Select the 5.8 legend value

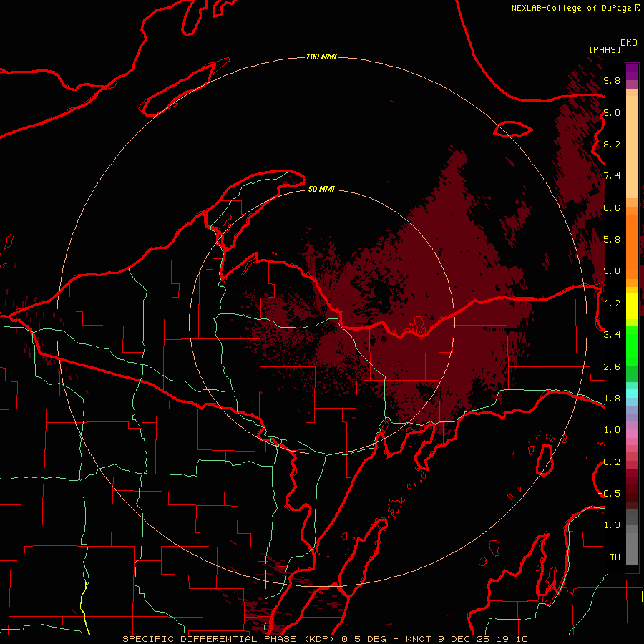click(612, 239)
